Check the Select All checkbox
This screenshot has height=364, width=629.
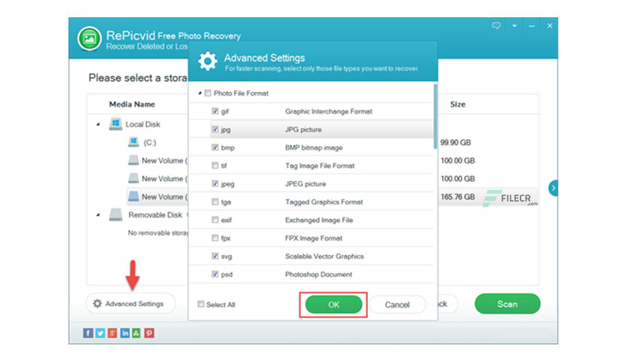(x=201, y=304)
